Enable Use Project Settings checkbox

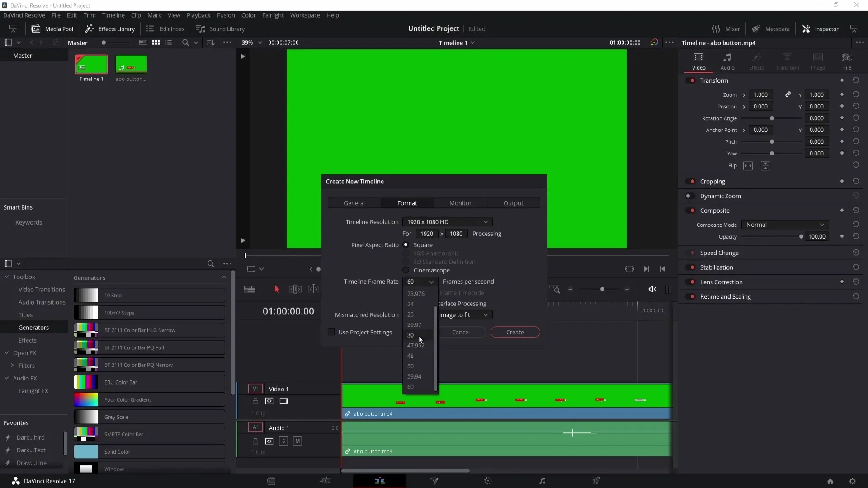point(331,332)
